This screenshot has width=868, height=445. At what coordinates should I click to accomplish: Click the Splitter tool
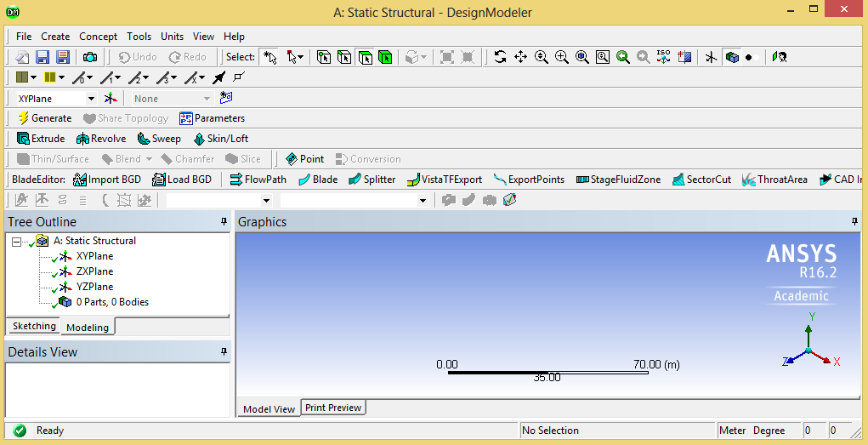372,180
